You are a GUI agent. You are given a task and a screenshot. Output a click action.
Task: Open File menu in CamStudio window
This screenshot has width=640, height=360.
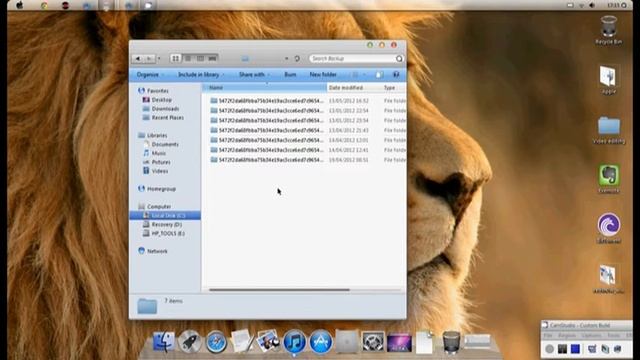click(x=547, y=336)
